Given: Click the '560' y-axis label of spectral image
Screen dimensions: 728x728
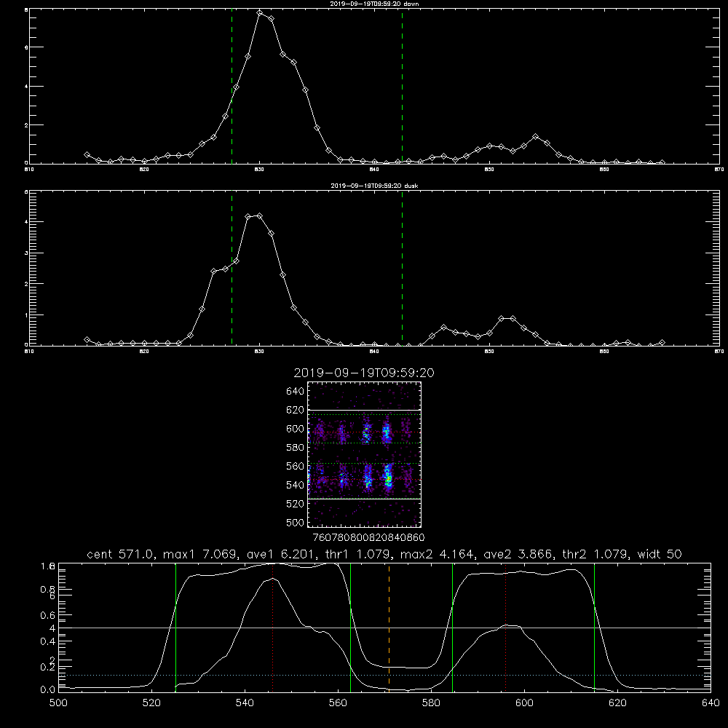Looking at the screenshot, I should 295,466.
